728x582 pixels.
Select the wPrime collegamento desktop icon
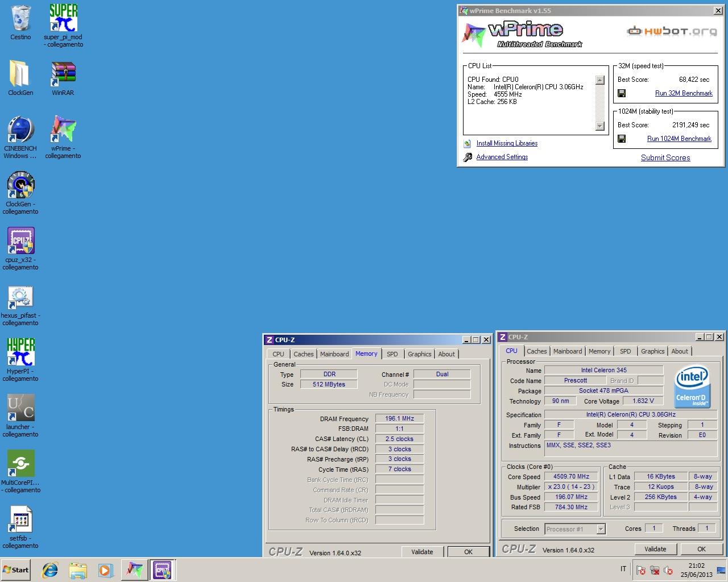click(63, 137)
